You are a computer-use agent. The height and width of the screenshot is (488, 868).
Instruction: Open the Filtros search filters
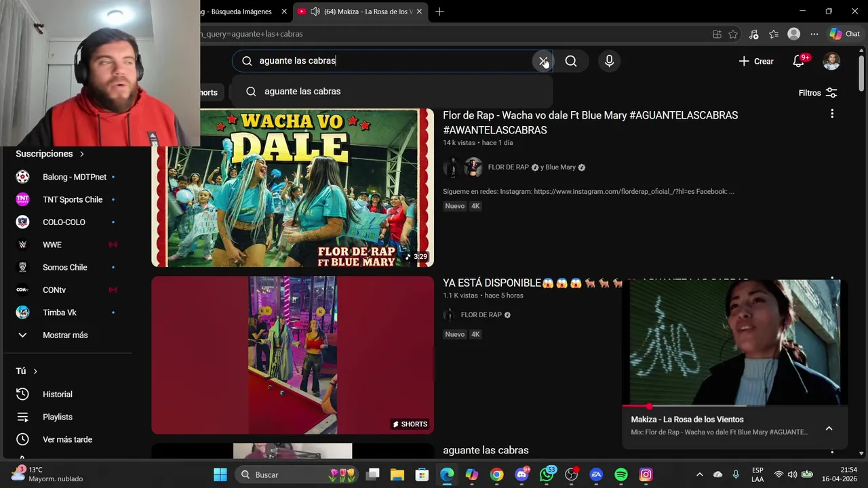pyautogui.click(x=818, y=93)
